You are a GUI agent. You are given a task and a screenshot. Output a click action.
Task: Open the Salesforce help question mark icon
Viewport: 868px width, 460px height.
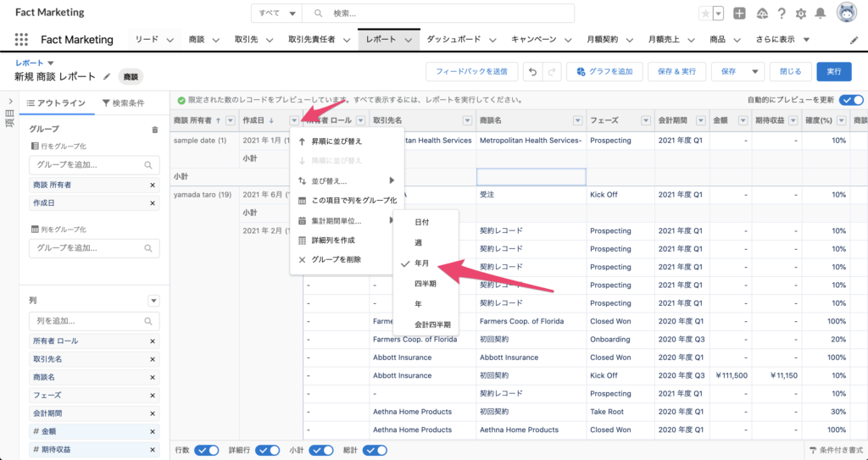click(x=782, y=14)
